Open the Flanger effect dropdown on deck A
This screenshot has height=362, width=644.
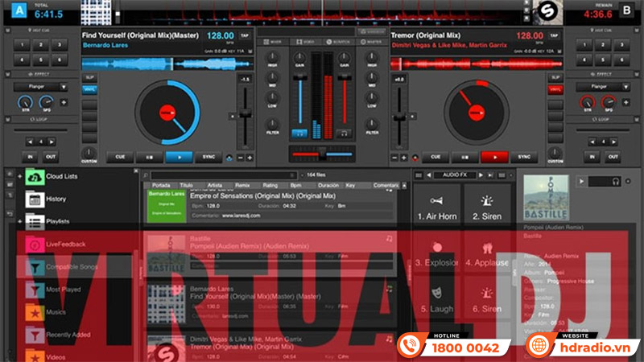pyautogui.click(x=40, y=87)
